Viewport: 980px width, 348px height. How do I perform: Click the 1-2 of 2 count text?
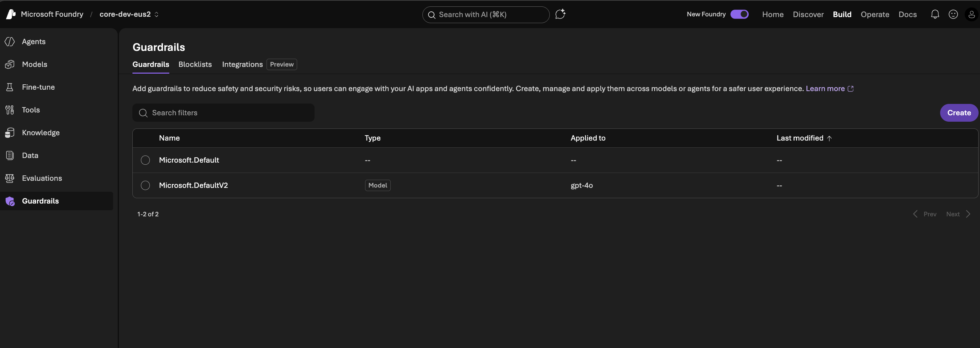point(148,214)
